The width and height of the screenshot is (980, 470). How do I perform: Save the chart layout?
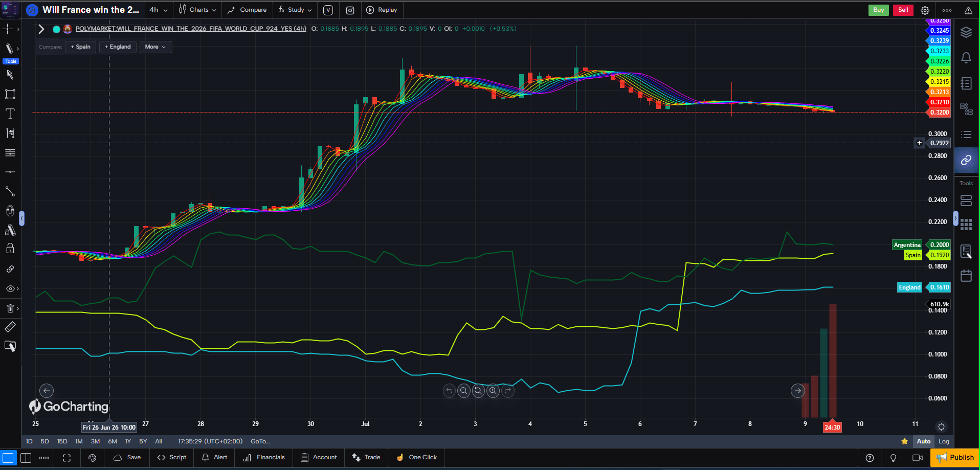tap(127, 458)
